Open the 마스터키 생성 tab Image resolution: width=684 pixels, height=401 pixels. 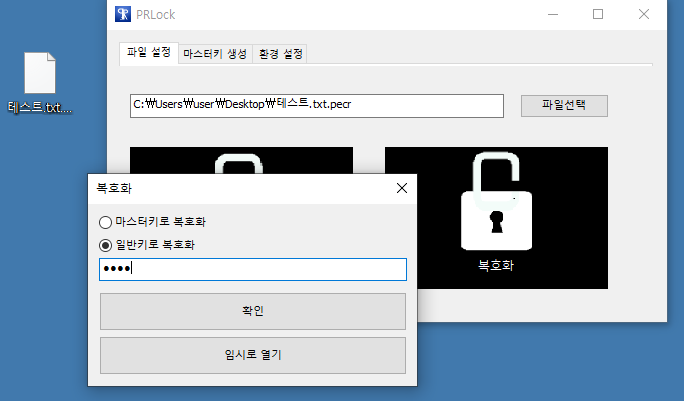[215, 54]
